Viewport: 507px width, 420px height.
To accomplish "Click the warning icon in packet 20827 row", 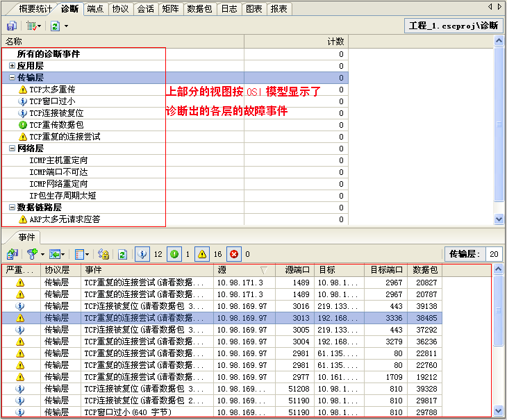I will click(x=20, y=283).
